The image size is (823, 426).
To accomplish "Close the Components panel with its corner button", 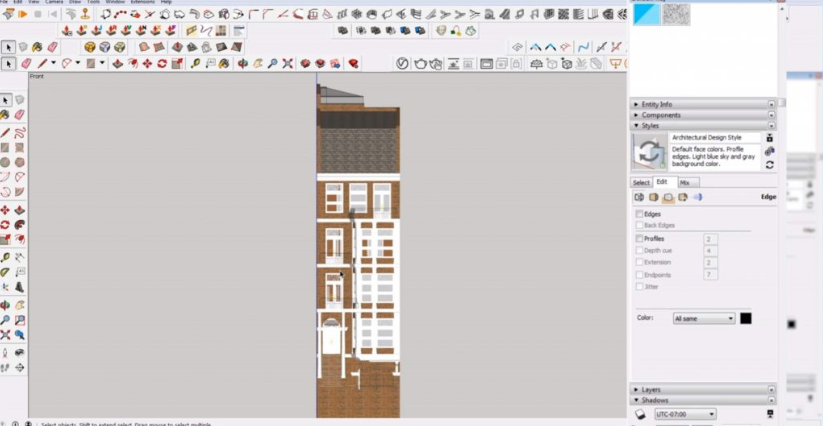I will coord(771,115).
